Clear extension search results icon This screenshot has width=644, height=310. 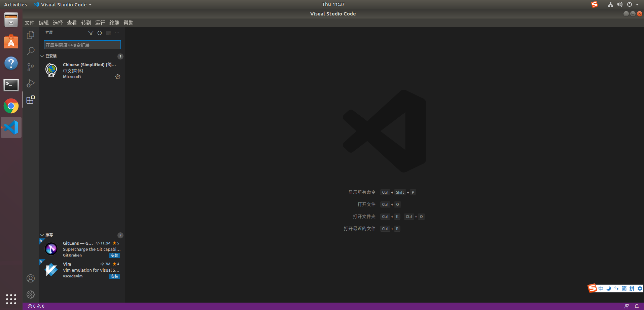[x=108, y=33]
